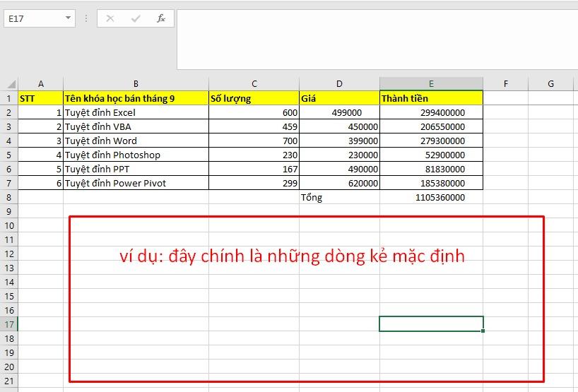This screenshot has height=392, width=578.
Task: Click the Insert Function fx icon
Action: [x=160, y=18]
